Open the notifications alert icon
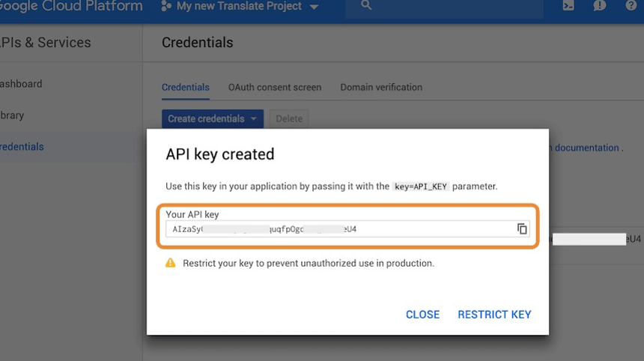The width and height of the screenshot is (644, 361). click(x=599, y=6)
